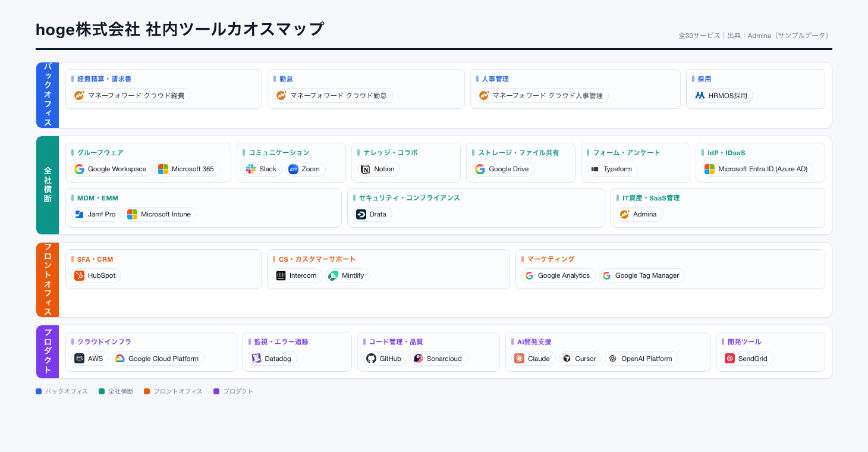Click the 全30サービス source note text
The image size is (868, 452).
tap(755, 36)
